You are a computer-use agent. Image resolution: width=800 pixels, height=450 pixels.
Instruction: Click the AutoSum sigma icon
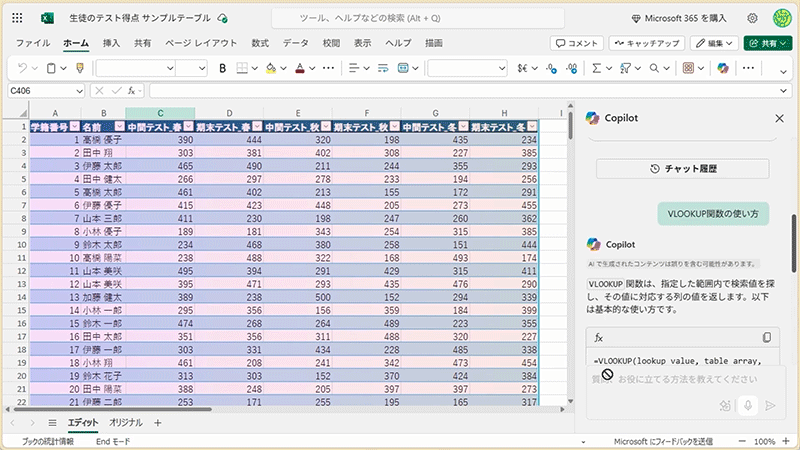click(x=597, y=68)
